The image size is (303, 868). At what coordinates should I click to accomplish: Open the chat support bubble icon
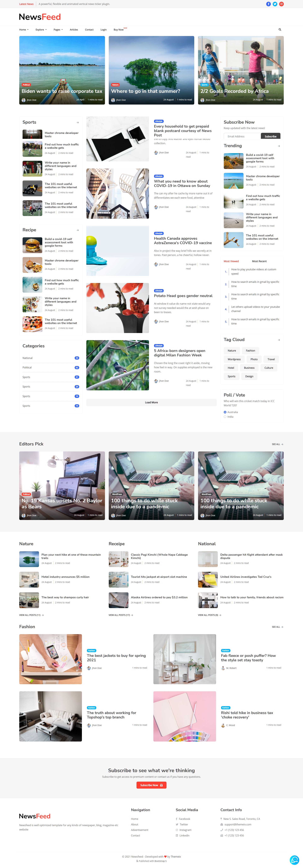[x=294, y=860]
